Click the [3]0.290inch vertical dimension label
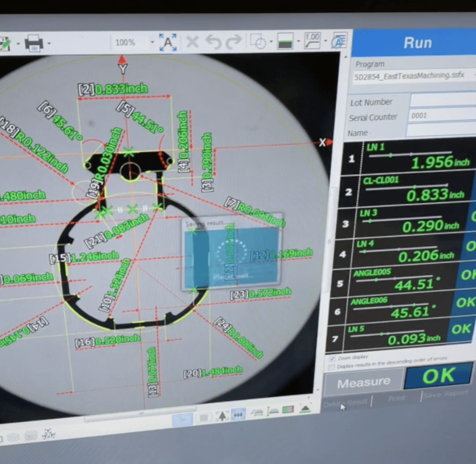This screenshot has width=476, height=464. pyautogui.click(x=207, y=162)
